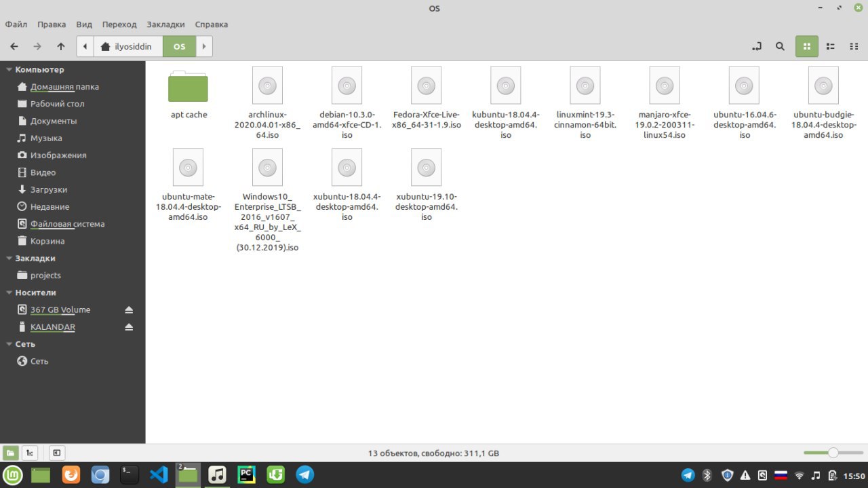
Task: Collapse the Компьютер sidebar section
Action: (x=9, y=69)
